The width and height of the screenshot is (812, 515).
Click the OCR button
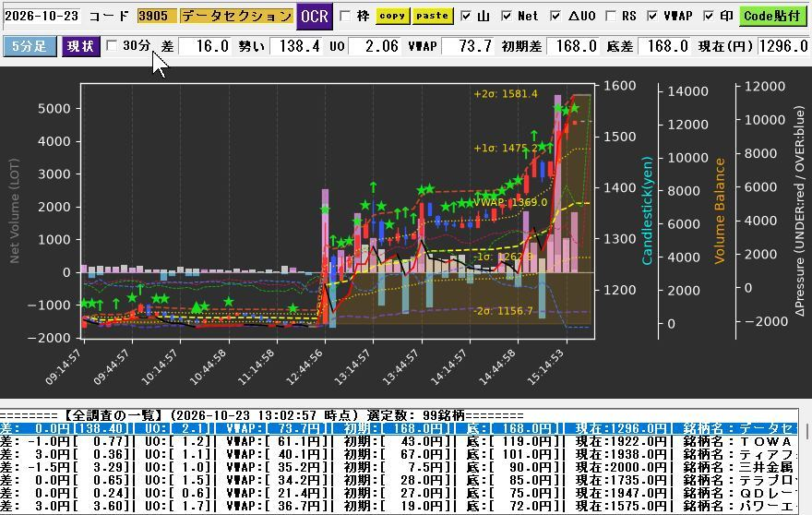315,16
